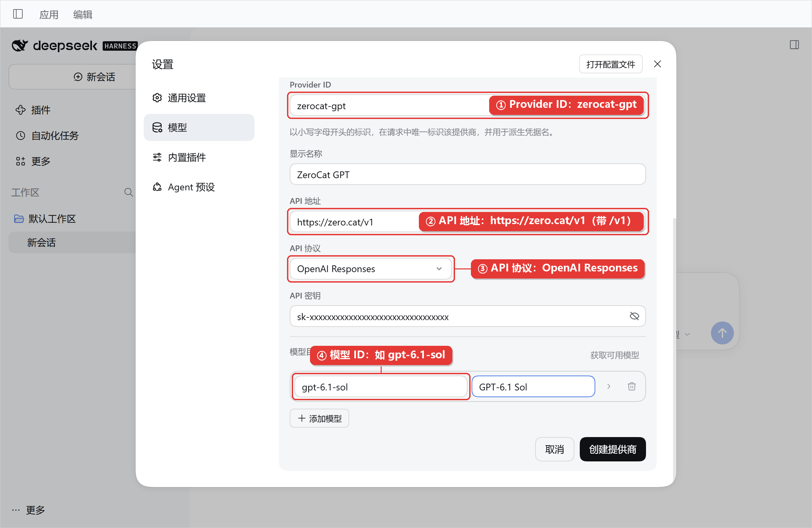The height and width of the screenshot is (528, 812).
Task: Open the 编辑 menu
Action: (x=82, y=14)
